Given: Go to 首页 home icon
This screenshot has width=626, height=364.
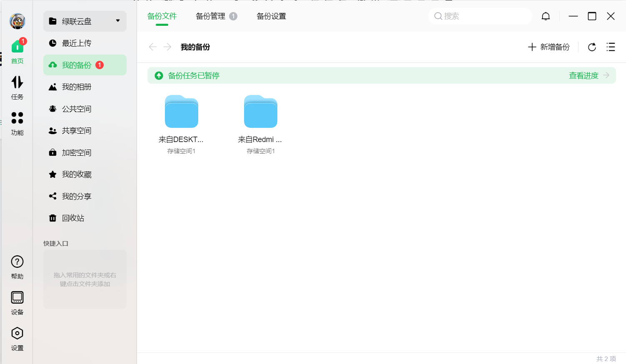Looking at the screenshot, I should (x=17, y=52).
